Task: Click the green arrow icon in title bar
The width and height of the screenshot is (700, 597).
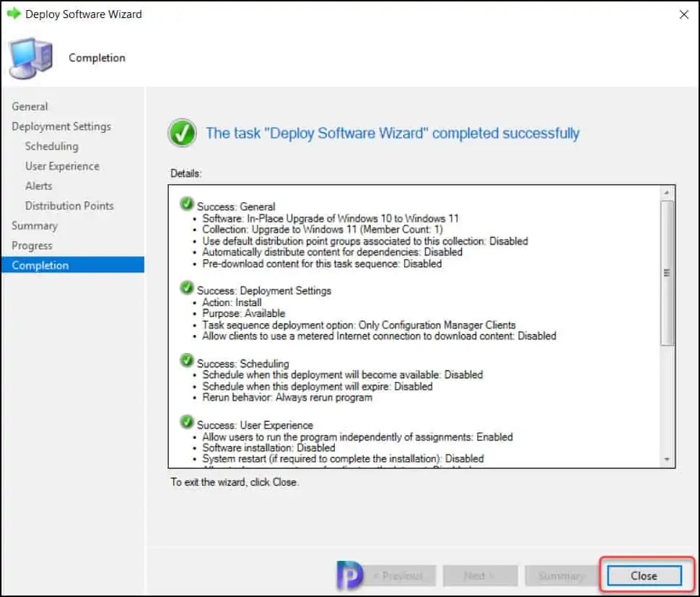Action: tap(14, 14)
